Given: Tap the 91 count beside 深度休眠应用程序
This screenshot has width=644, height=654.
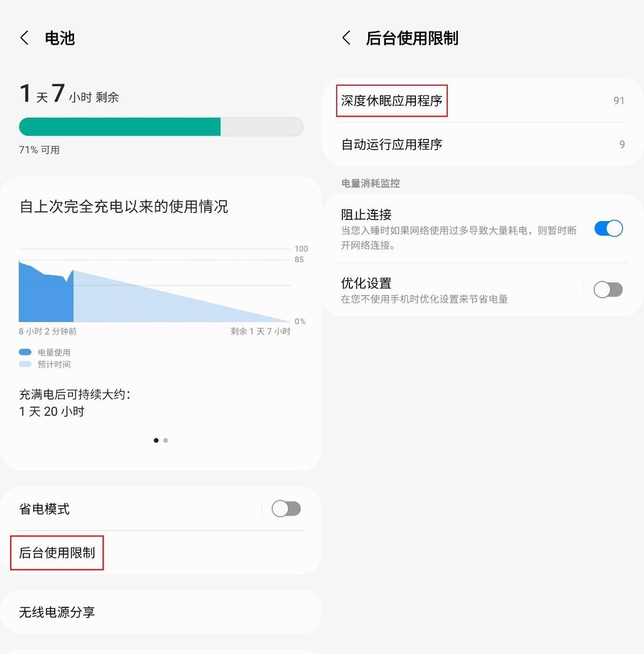Looking at the screenshot, I should coord(619,101).
